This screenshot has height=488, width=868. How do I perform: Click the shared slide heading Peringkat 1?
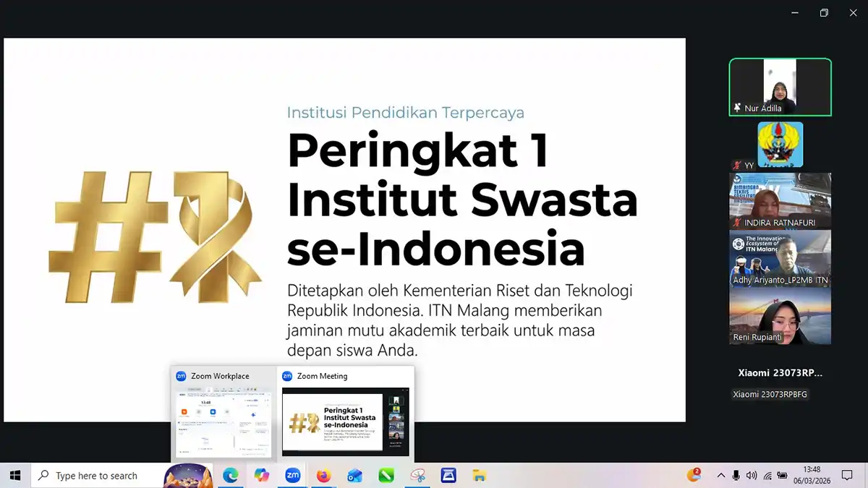pos(418,152)
